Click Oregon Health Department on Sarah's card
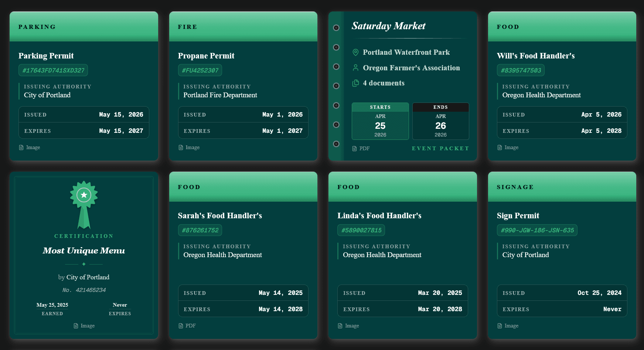This screenshot has height=350, width=644. click(x=222, y=255)
